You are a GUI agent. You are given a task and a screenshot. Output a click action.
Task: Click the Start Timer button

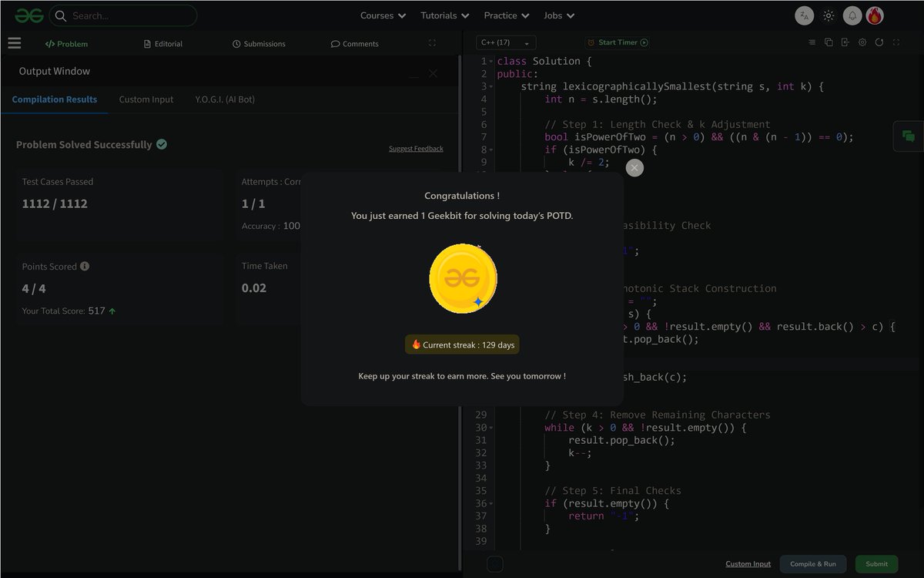click(x=618, y=42)
